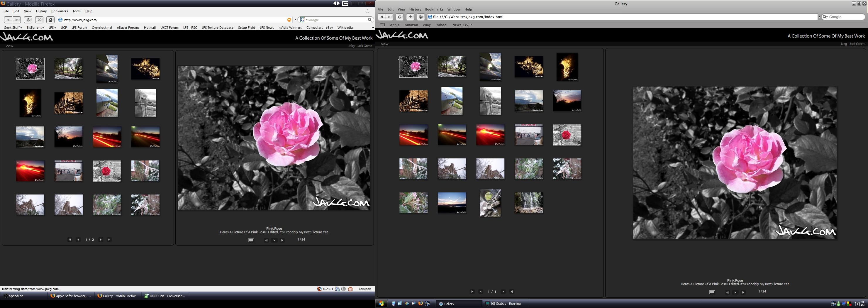Click the Firefox address bar URL field
This screenshot has width=868, height=308.
pos(174,20)
